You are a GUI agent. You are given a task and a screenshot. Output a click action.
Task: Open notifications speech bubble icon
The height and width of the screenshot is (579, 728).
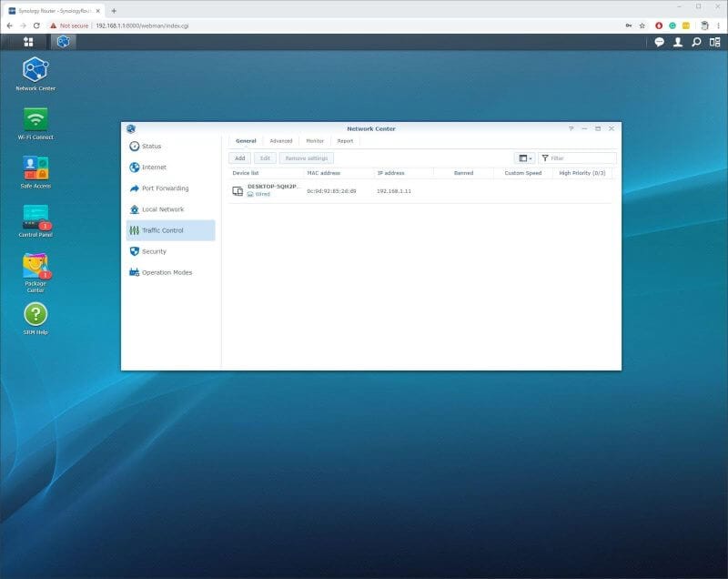[x=660, y=42]
